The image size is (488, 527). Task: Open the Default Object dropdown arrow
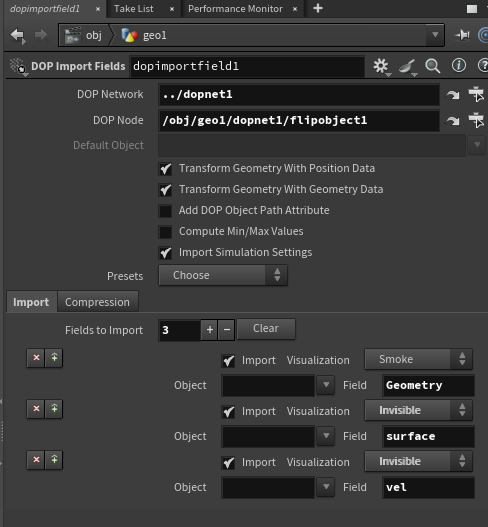tap(477, 145)
